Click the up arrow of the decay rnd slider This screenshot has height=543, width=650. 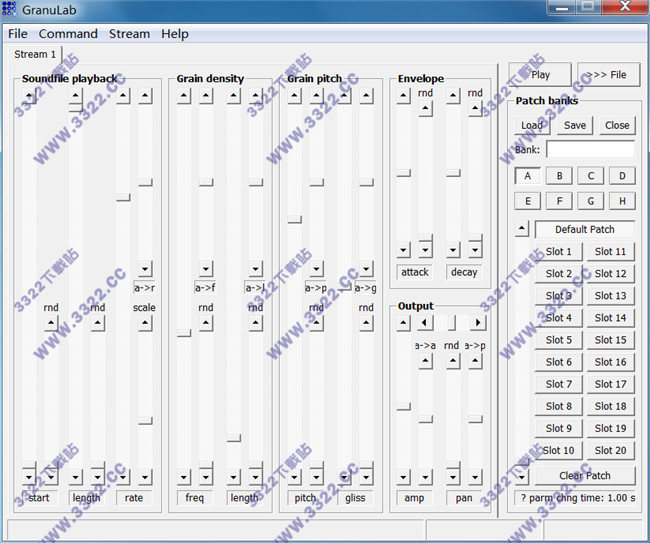point(475,109)
